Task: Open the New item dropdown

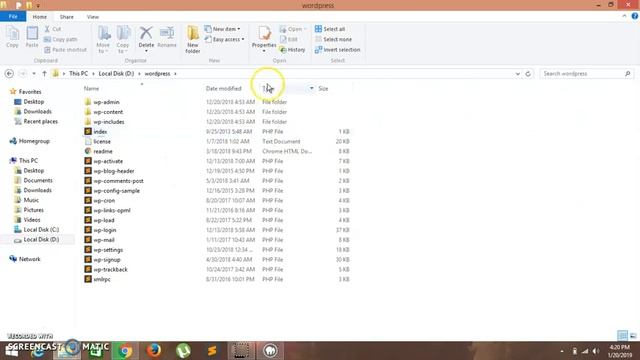Action: click(222, 29)
